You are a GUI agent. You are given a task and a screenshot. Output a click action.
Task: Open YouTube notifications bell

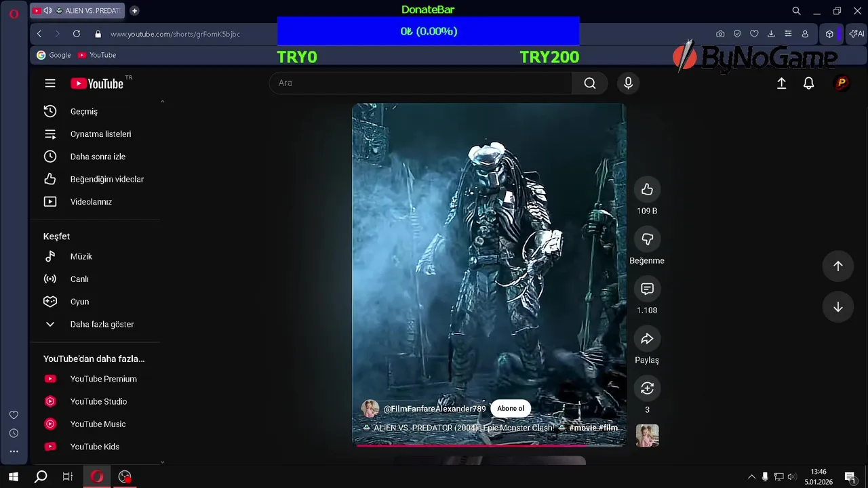coord(808,83)
